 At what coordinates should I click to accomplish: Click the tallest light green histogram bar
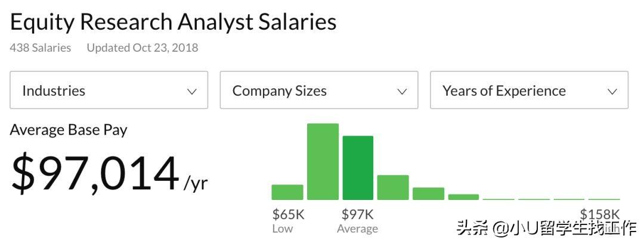(x=323, y=161)
